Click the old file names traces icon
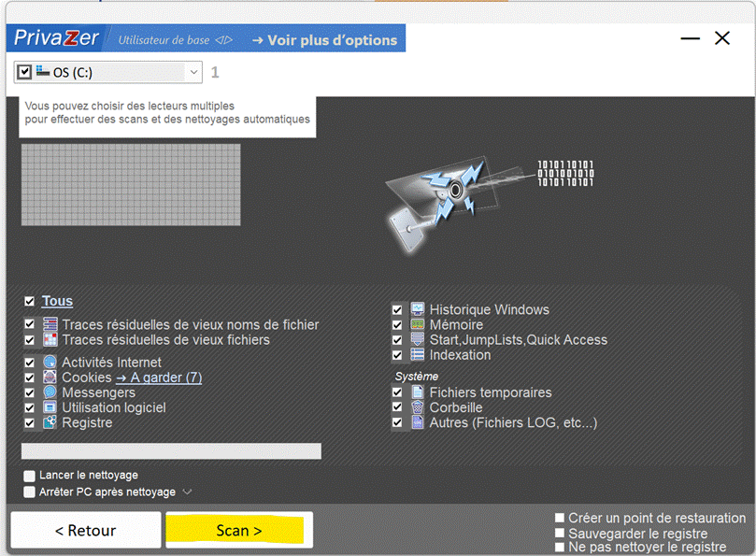Viewport: 756px width, 556px height. coord(50,324)
